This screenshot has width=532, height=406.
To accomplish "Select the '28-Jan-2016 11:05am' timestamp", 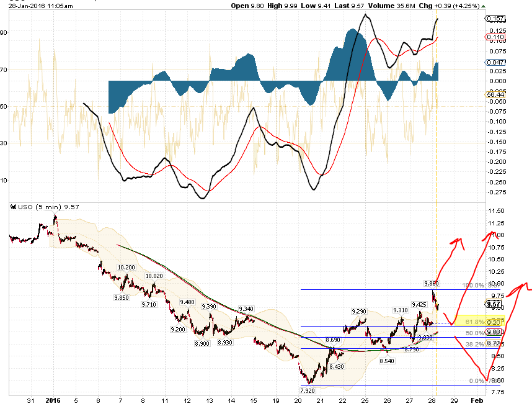I will click(41, 6).
